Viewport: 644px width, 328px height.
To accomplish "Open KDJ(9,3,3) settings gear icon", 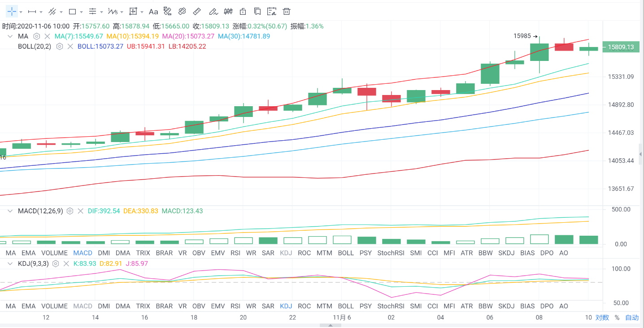I will [56, 263].
